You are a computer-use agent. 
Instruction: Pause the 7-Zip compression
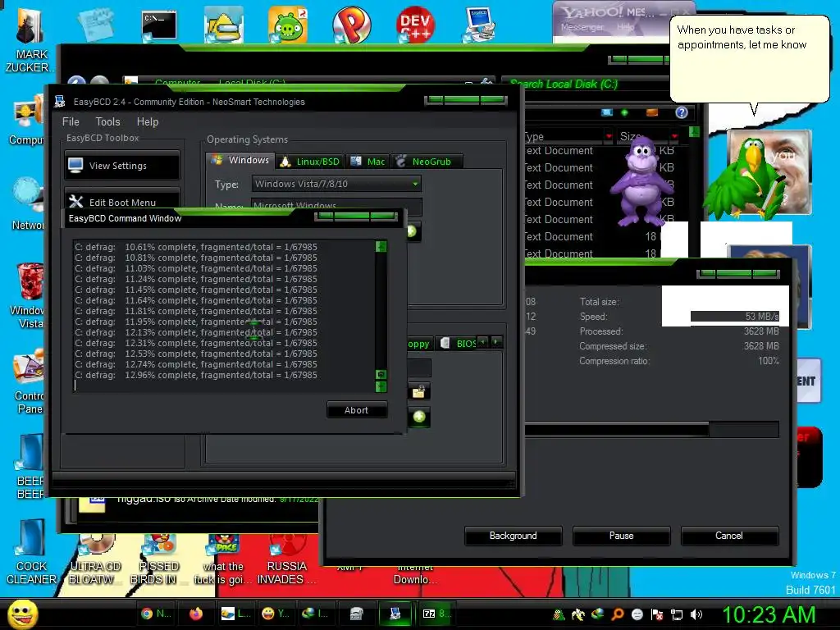pyautogui.click(x=622, y=536)
